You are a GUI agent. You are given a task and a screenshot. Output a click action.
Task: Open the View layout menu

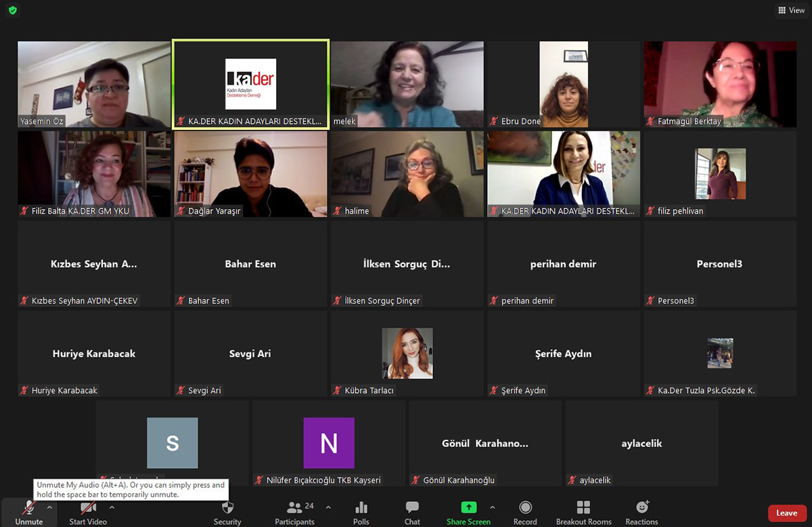pyautogui.click(x=791, y=10)
